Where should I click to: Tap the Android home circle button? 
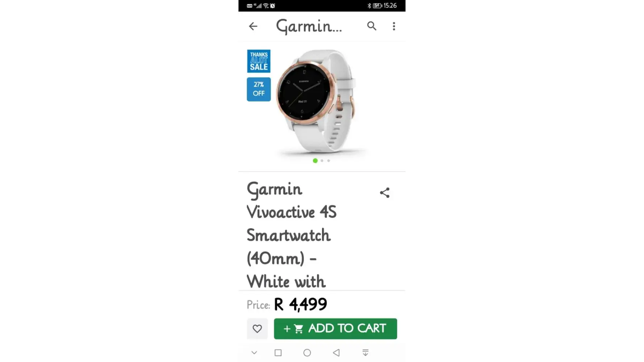[x=307, y=353]
